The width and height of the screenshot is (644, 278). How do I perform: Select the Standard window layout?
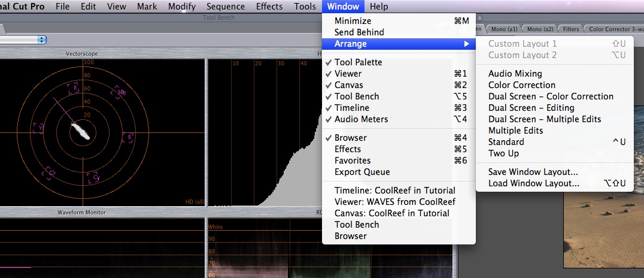(554, 142)
